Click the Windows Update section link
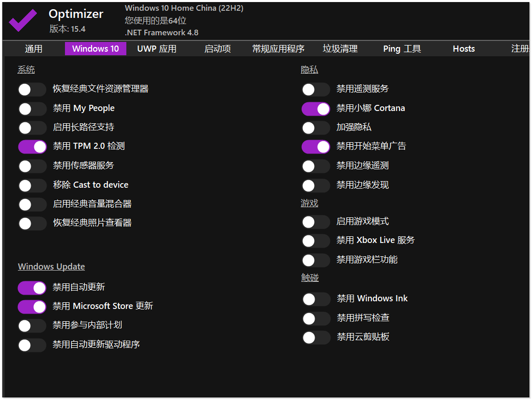Viewport: 532px width, 400px height. (x=51, y=266)
